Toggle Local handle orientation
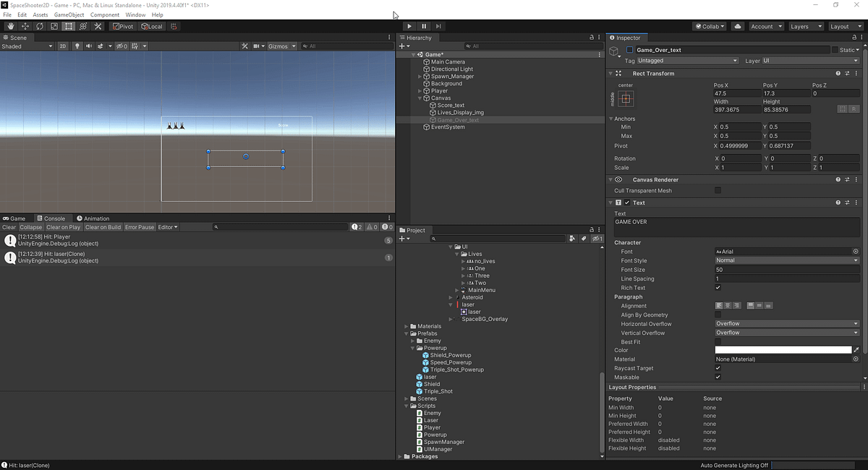The height and width of the screenshot is (470, 868). 151,26
